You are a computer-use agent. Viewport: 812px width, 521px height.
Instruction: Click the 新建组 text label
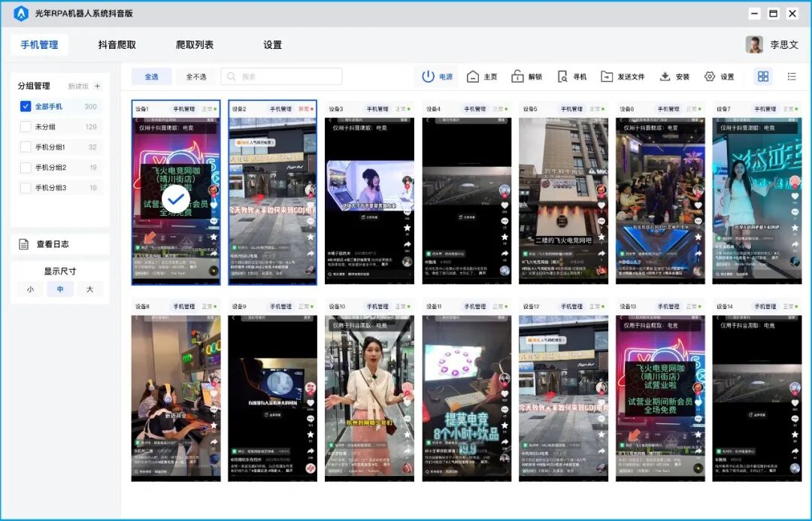78,86
